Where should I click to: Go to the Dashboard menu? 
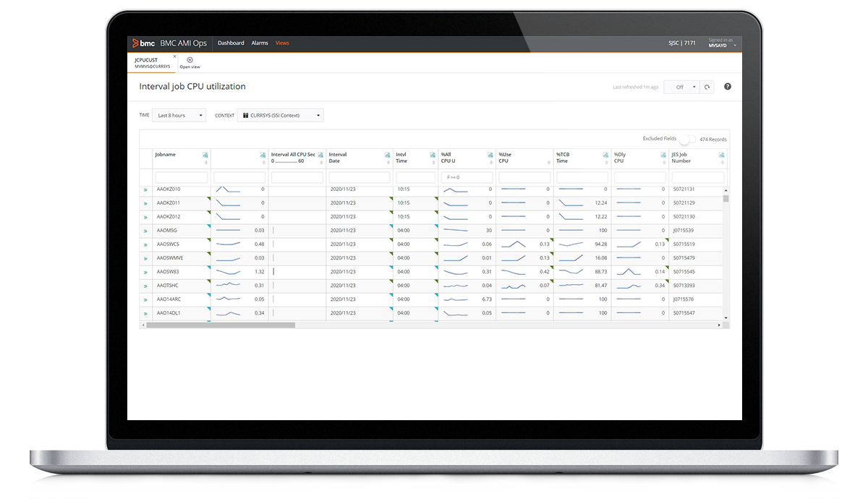pos(231,43)
